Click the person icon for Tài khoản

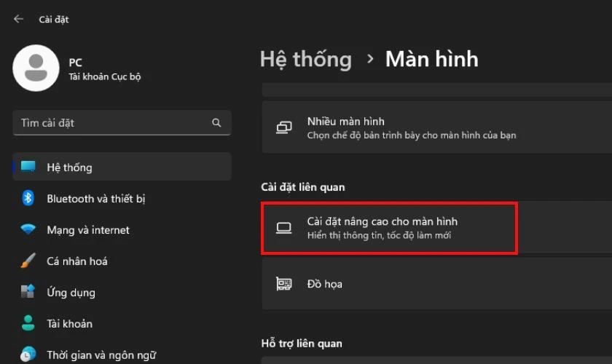pyautogui.click(x=28, y=323)
